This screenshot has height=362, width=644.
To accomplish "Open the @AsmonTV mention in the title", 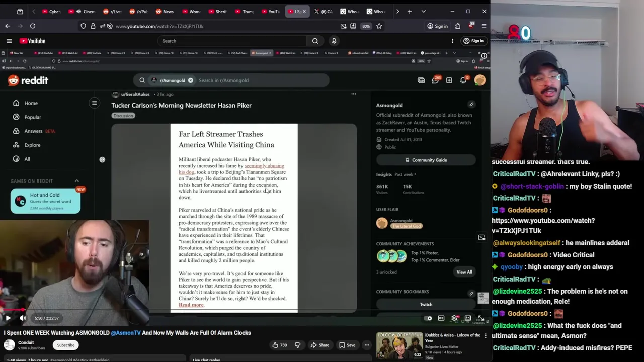I will 126,332.
